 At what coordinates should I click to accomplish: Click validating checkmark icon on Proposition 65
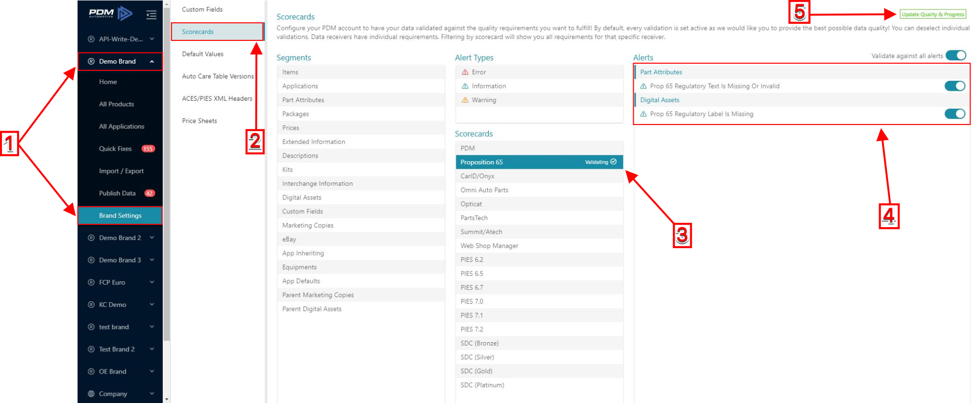614,162
